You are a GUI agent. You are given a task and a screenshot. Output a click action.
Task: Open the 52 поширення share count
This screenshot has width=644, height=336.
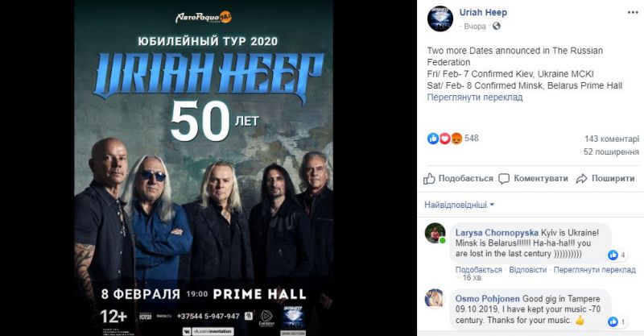(x=611, y=151)
